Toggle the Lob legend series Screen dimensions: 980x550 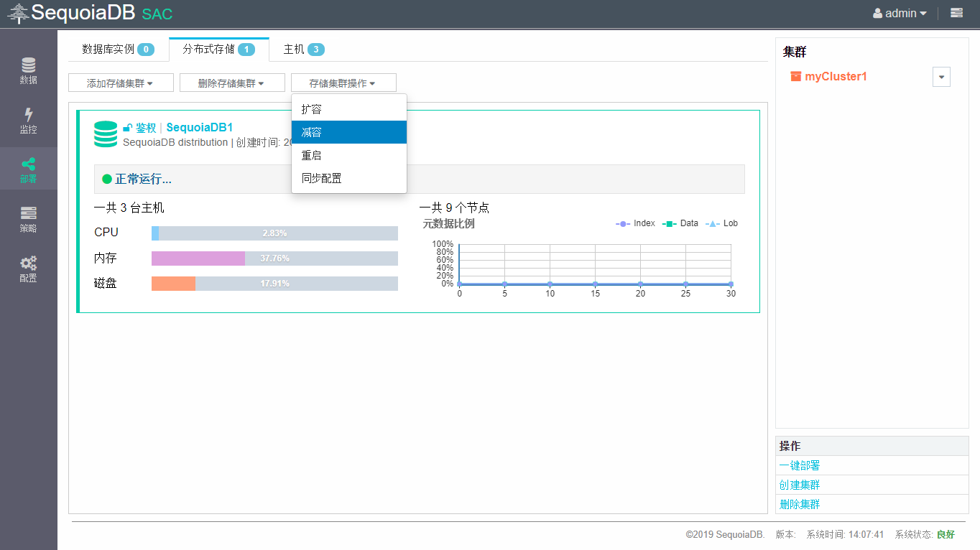click(721, 223)
